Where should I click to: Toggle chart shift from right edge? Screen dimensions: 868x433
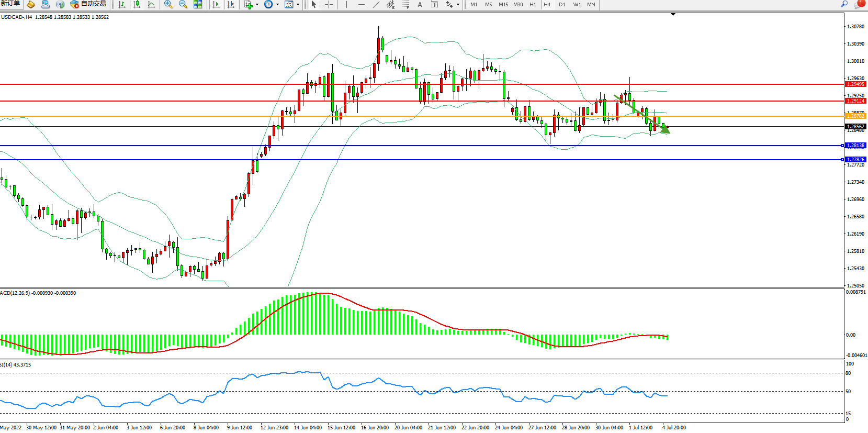tap(231, 5)
